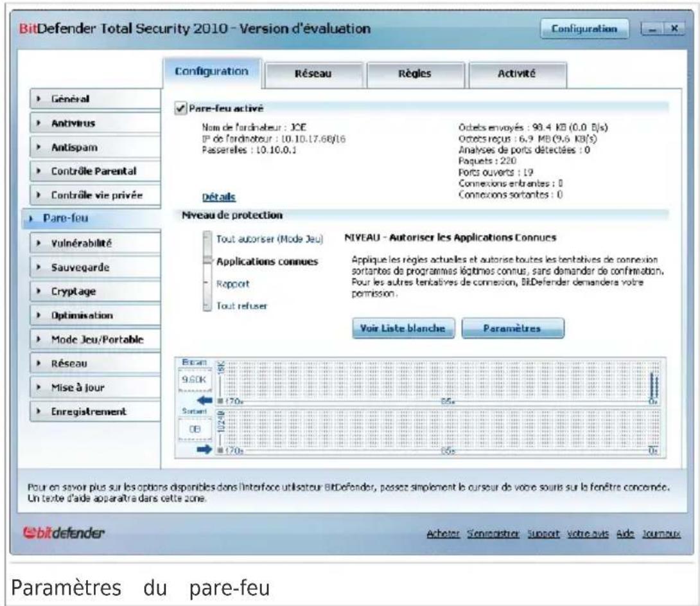The width and height of the screenshot is (700, 606).
Task: Click the Voir Liste blanche button
Action: (403, 328)
